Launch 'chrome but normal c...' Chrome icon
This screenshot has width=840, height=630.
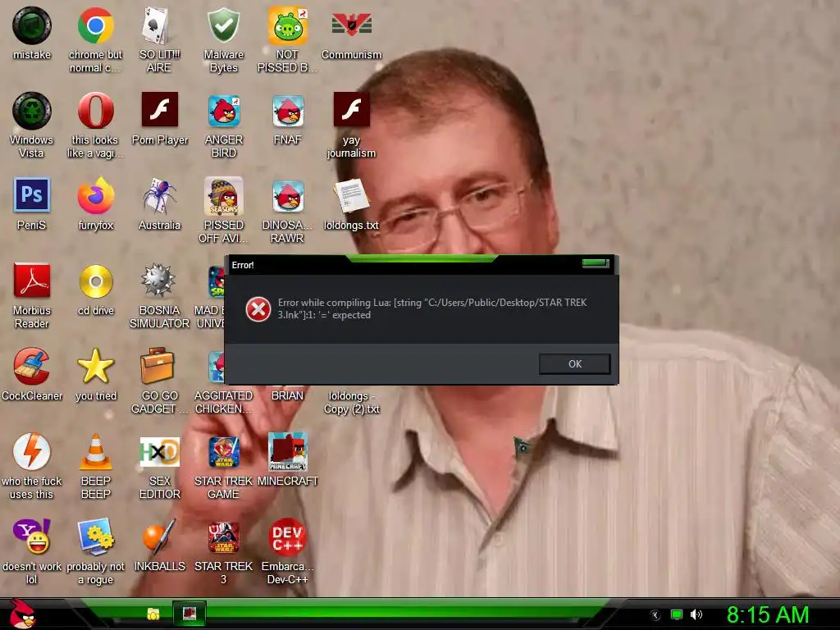(x=95, y=25)
